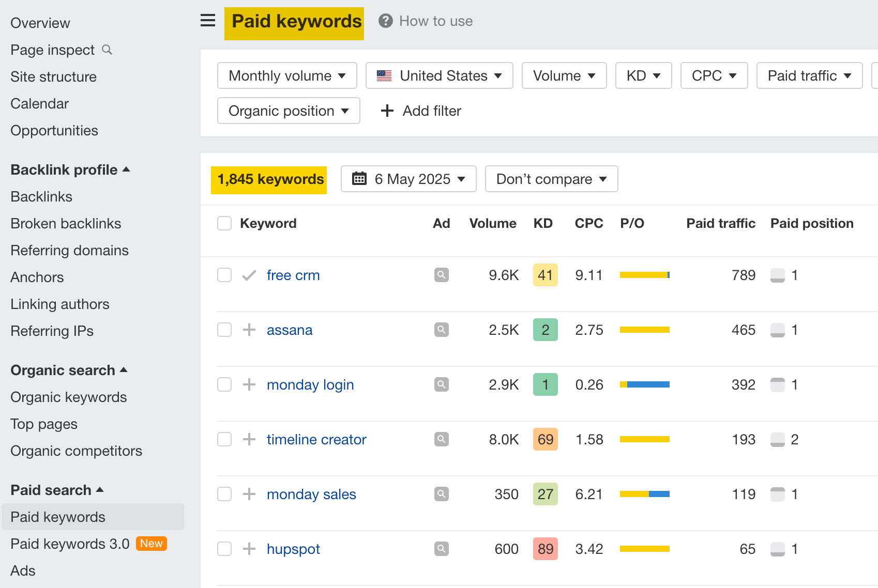Open the hamburger navigation menu

[x=207, y=21]
